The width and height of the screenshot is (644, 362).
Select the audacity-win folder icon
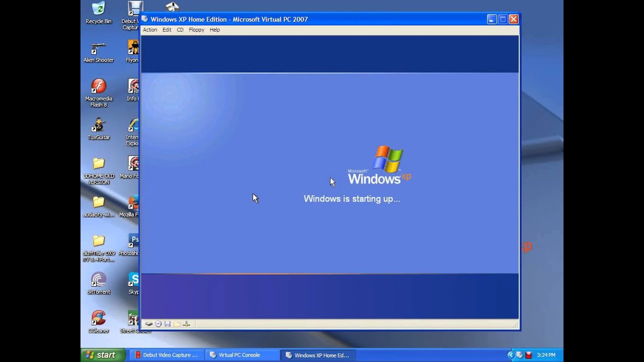click(99, 207)
